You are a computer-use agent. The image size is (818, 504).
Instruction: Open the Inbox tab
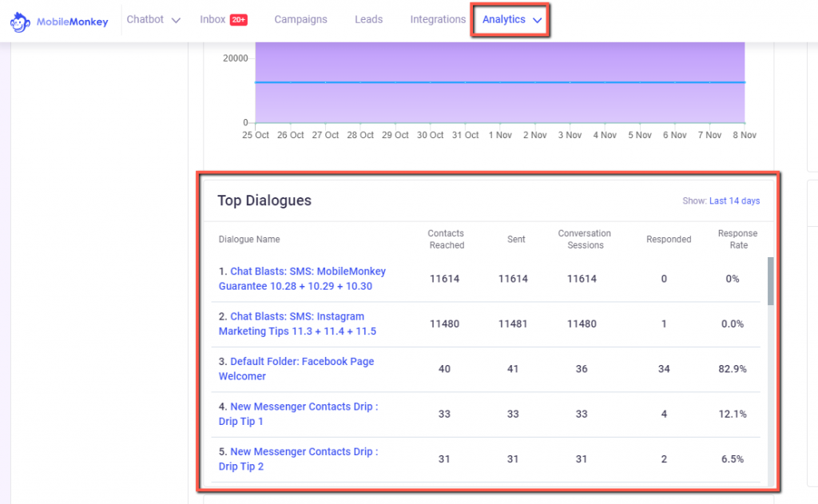tap(212, 20)
